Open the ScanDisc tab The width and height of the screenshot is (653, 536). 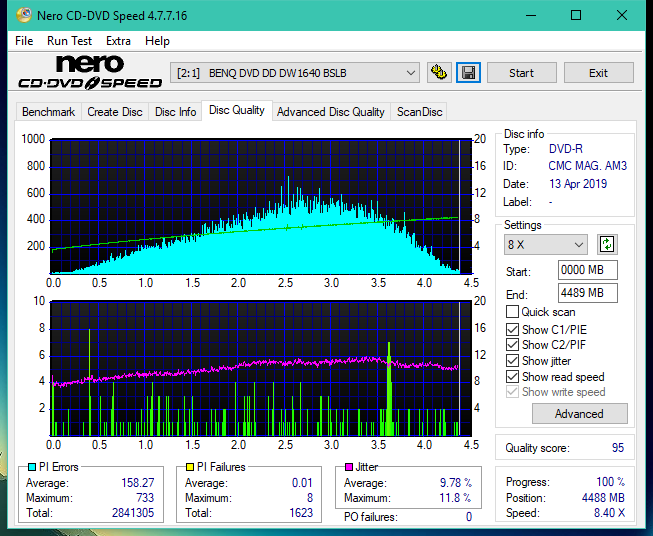[419, 112]
